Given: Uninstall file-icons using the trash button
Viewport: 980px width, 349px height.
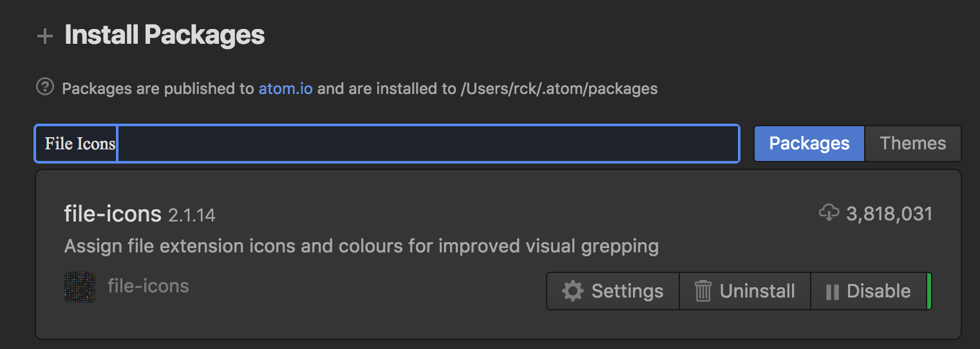Looking at the screenshot, I should 745,291.
